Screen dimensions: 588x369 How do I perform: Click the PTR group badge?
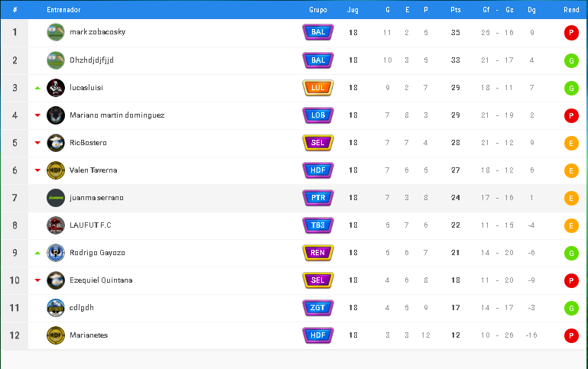pyautogui.click(x=318, y=198)
